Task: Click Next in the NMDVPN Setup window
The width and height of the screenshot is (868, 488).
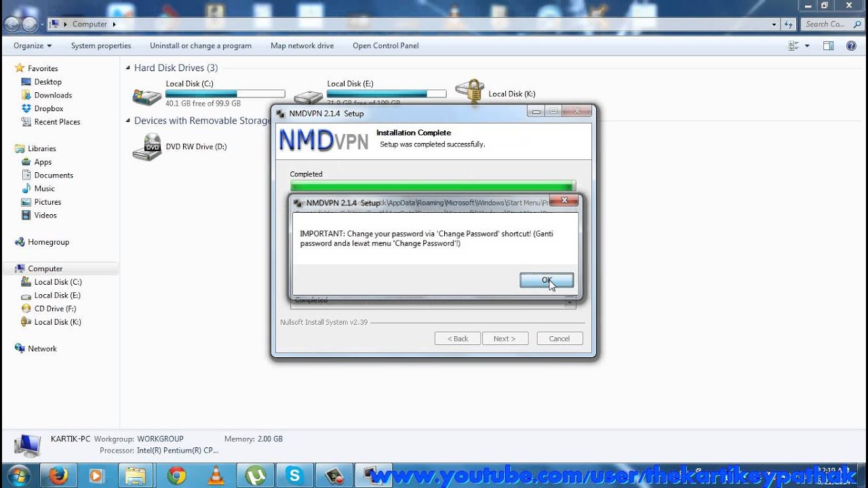Action: [505, 338]
